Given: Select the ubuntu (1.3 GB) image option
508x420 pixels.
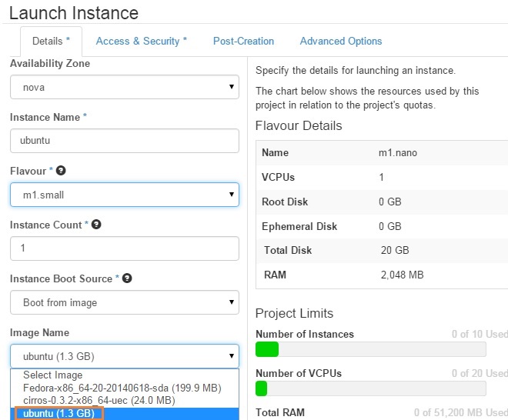Looking at the screenshot, I should (x=125, y=414).
